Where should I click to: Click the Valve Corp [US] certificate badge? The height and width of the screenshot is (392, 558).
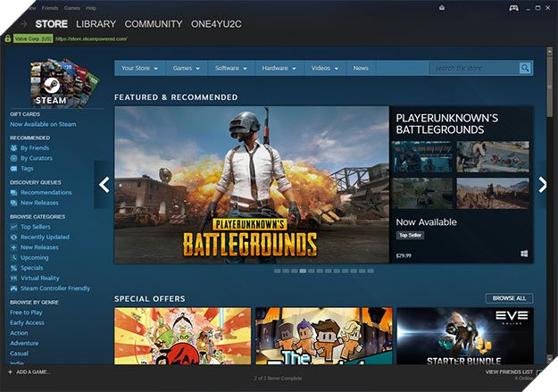click(x=33, y=38)
